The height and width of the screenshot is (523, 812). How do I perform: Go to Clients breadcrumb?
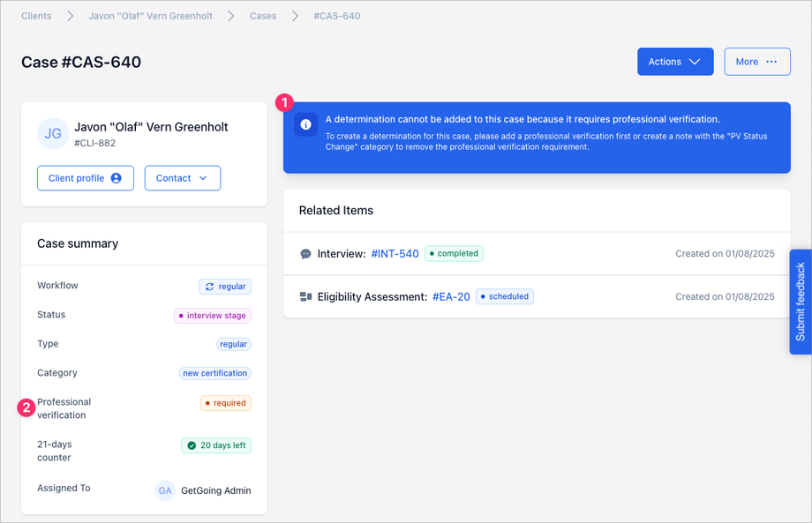point(36,16)
